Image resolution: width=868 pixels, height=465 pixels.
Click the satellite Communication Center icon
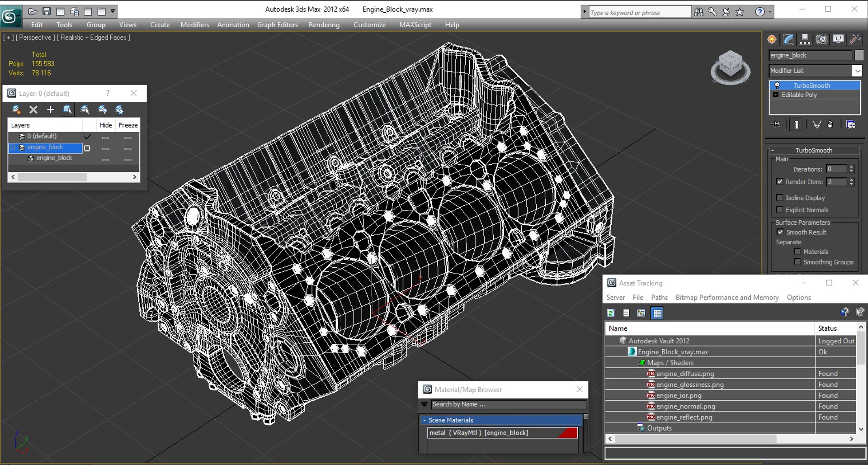coord(726,12)
